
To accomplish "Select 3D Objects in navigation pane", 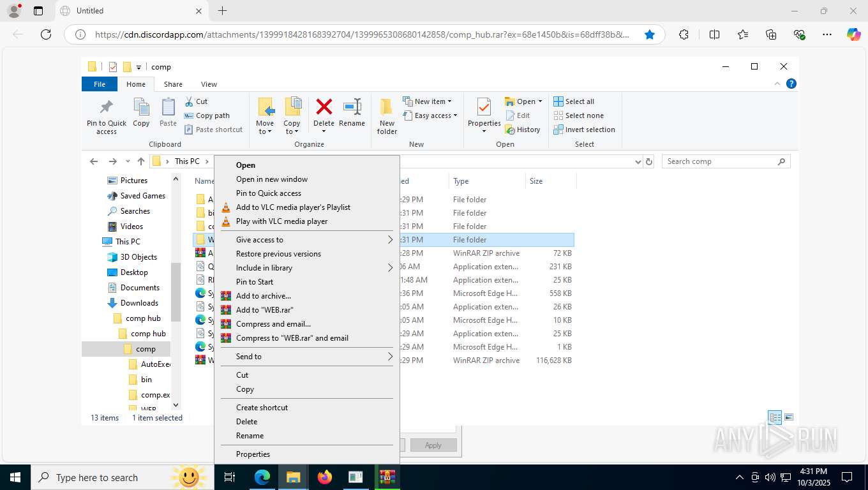I will point(138,257).
